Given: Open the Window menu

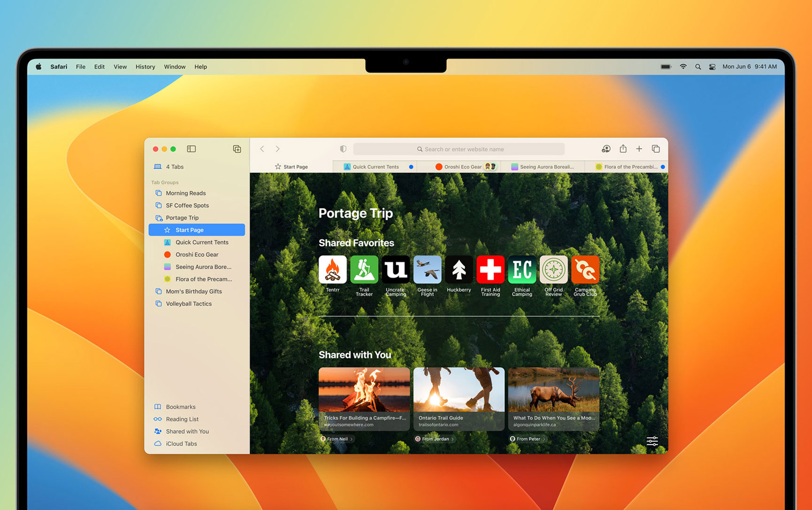Looking at the screenshot, I should [175, 67].
